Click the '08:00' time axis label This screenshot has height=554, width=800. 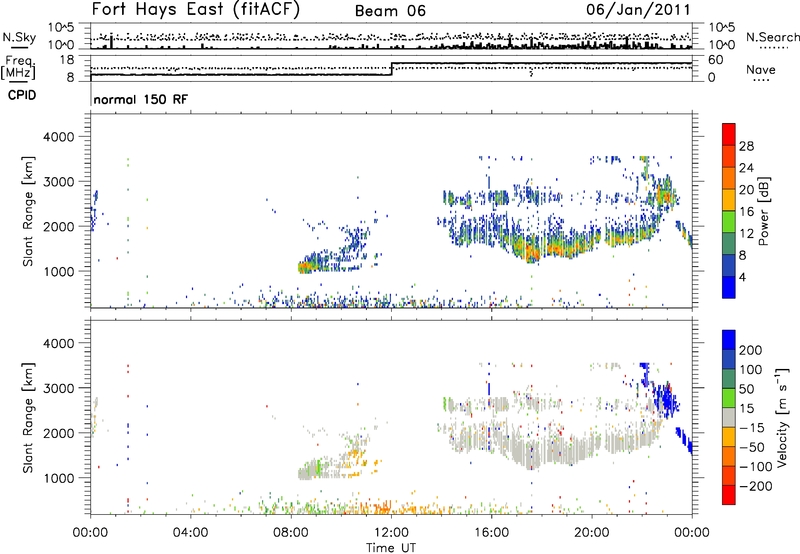click(291, 533)
